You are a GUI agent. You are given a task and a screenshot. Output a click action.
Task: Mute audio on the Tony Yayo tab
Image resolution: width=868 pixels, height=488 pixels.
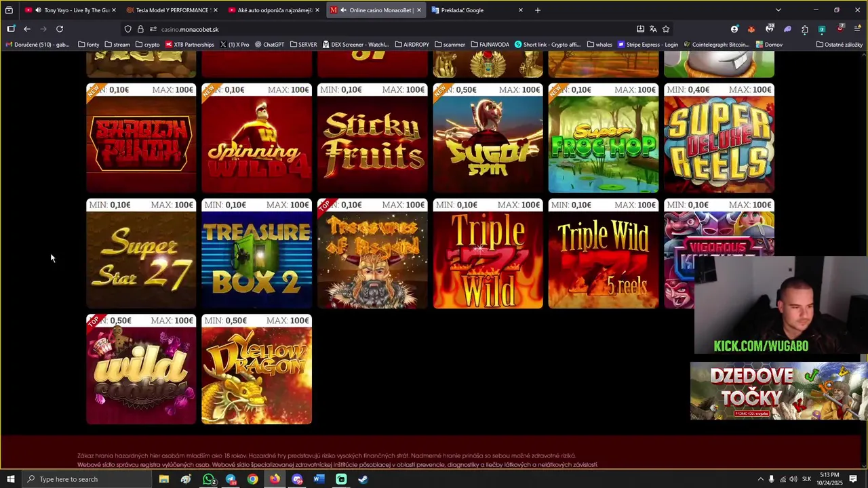[x=38, y=10]
